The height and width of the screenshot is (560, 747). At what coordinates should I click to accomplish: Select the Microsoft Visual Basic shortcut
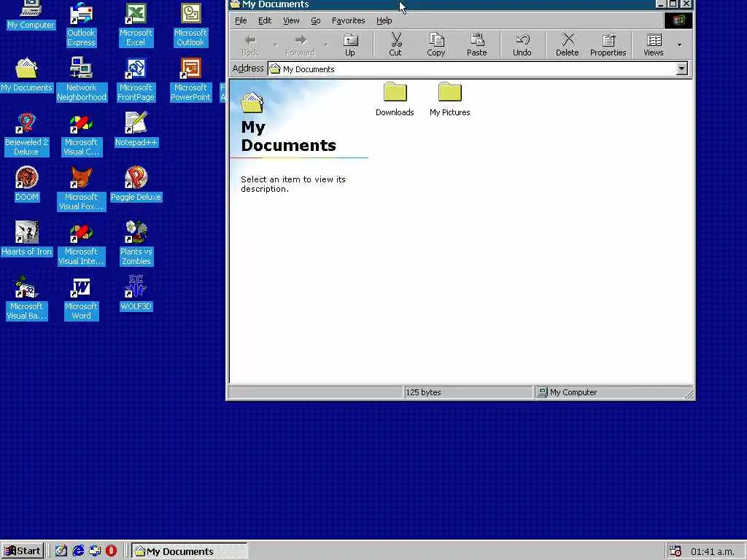pyautogui.click(x=26, y=298)
